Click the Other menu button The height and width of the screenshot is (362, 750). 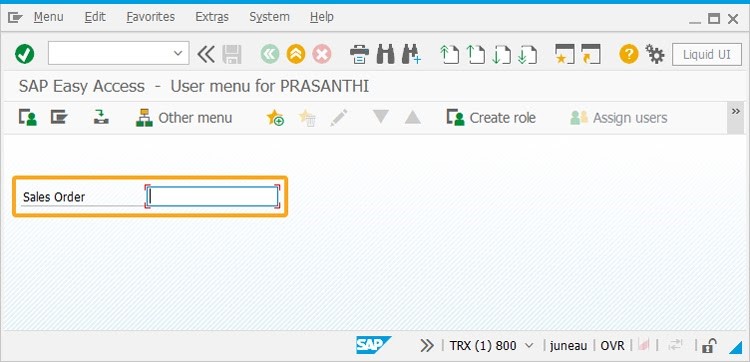184,118
